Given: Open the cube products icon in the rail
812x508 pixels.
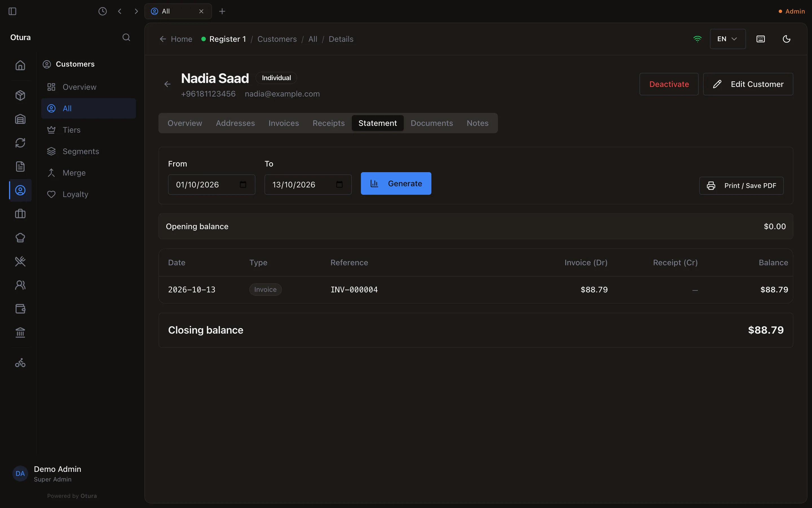Looking at the screenshot, I should [x=20, y=95].
